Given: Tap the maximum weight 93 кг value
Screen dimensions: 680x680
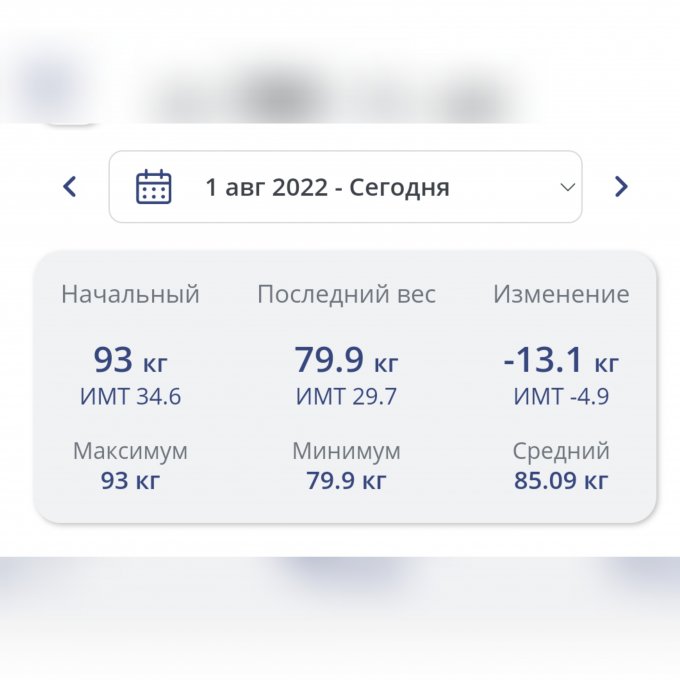Looking at the screenshot, I should 130,480.
